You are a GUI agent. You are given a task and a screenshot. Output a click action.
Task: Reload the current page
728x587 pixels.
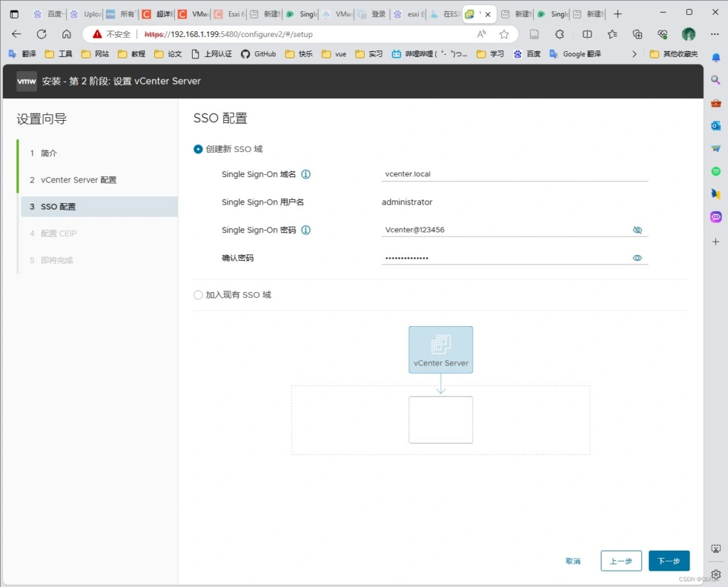coord(41,34)
